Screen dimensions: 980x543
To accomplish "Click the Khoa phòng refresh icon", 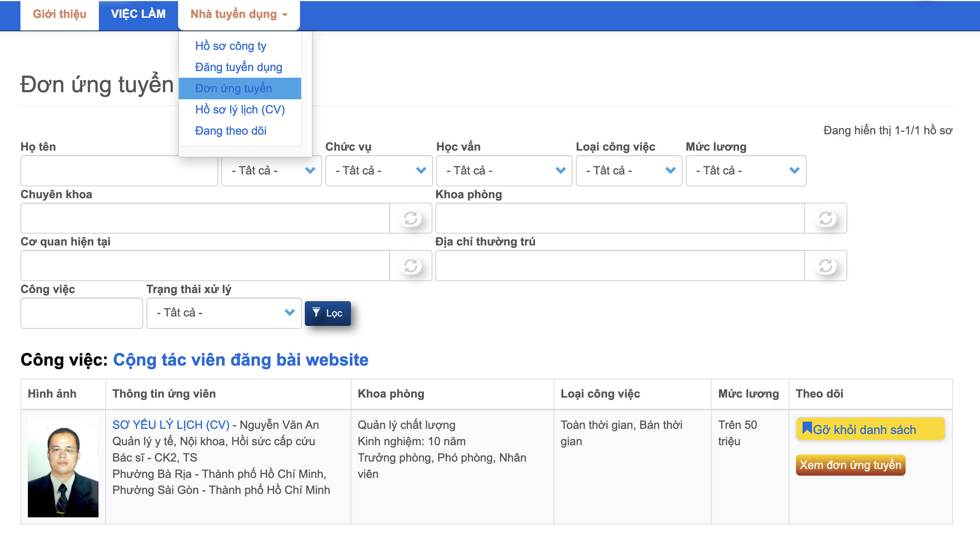I will click(x=825, y=218).
